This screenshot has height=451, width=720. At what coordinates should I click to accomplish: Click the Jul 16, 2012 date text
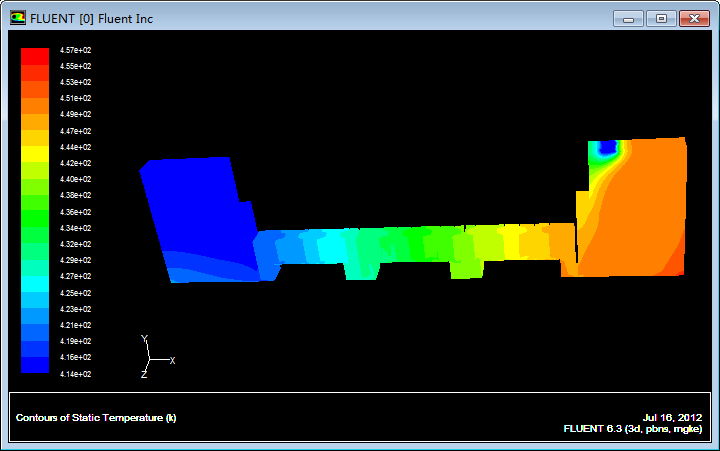click(x=672, y=417)
